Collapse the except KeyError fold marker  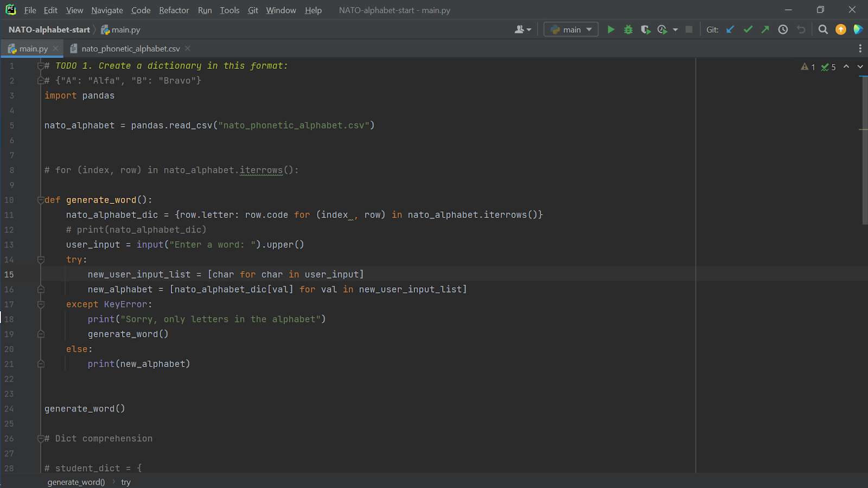(x=41, y=305)
